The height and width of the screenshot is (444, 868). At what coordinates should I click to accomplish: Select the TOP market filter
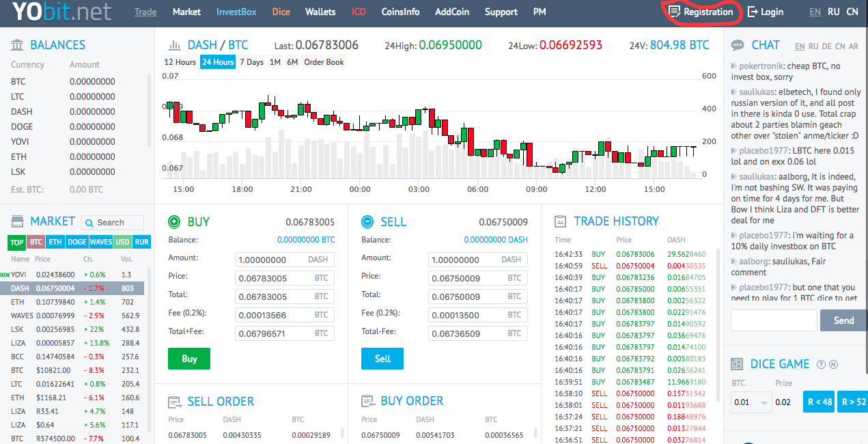point(17,242)
